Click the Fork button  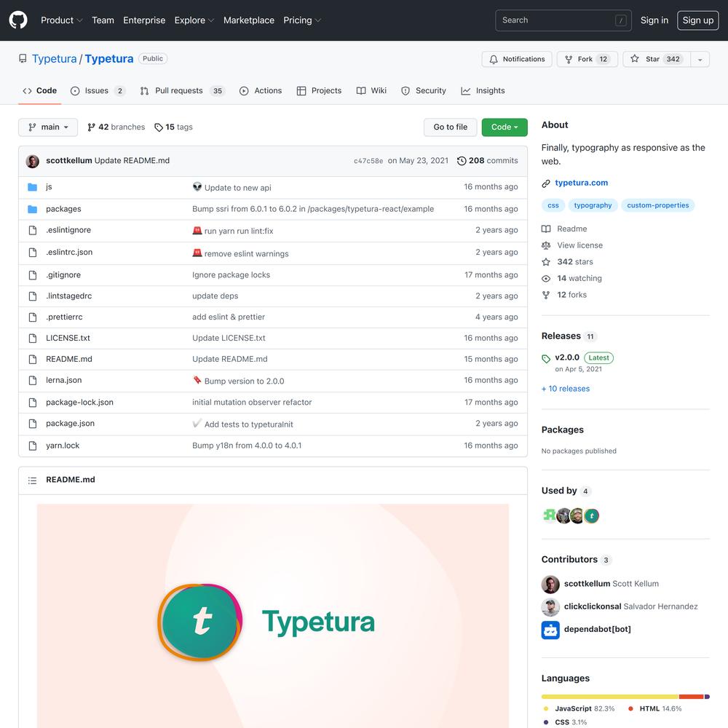pyautogui.click(x=587, y=60)
